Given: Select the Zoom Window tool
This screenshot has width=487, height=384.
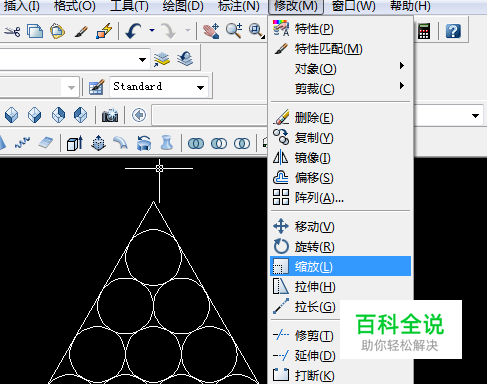Looking at the screenshot, I should tap(256, 31).
